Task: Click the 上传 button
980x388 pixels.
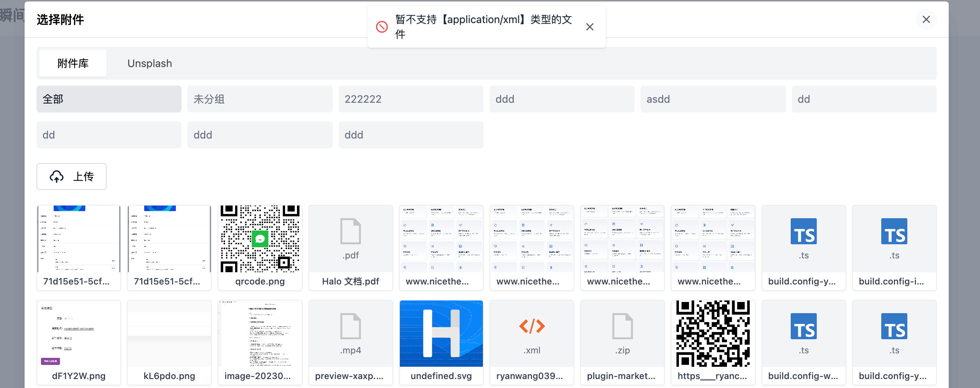Action: coord(71,176)
